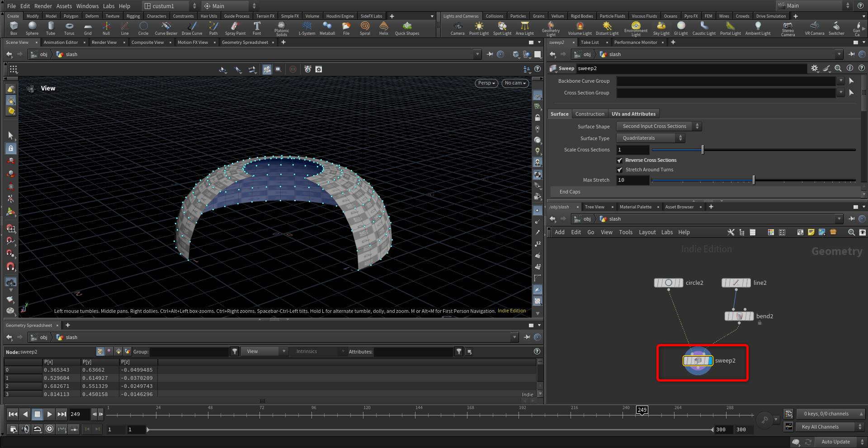This screenshot has height=448, width=868.
Task: Click the Play forward button
Action: [49, 414]
